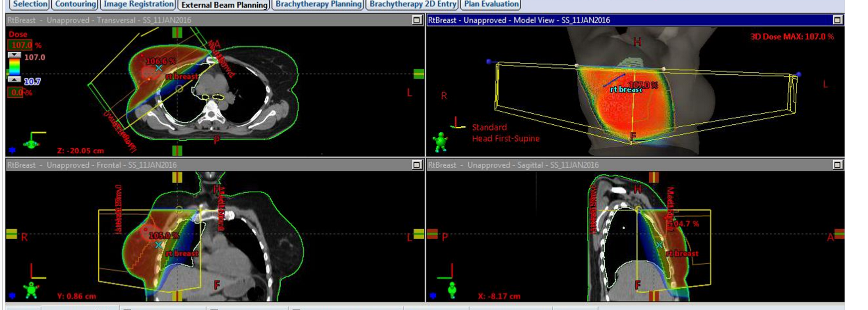Click the rt breast label in Transversal view
The width and height of the screenshot is (868, 310).
(182, 76)
